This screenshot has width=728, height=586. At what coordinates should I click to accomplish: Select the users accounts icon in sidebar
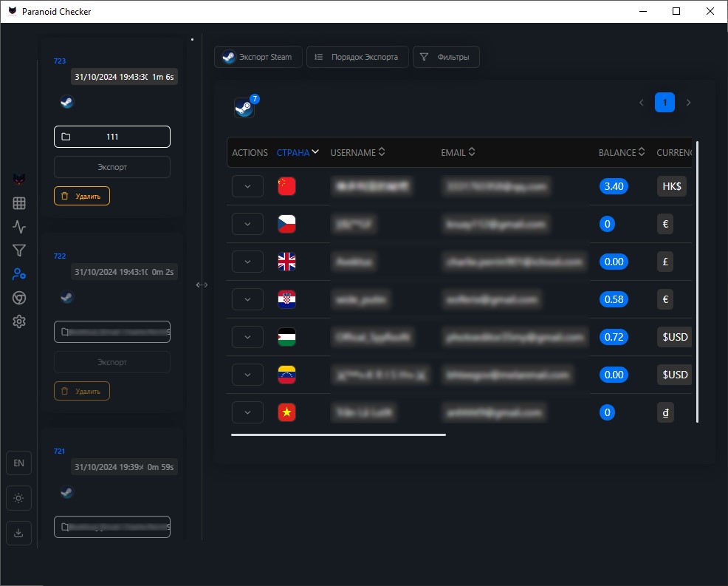tap(19, 274)
